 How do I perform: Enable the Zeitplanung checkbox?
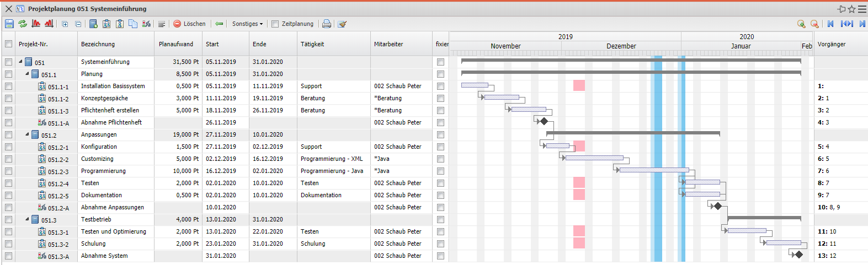coord(275,24)
